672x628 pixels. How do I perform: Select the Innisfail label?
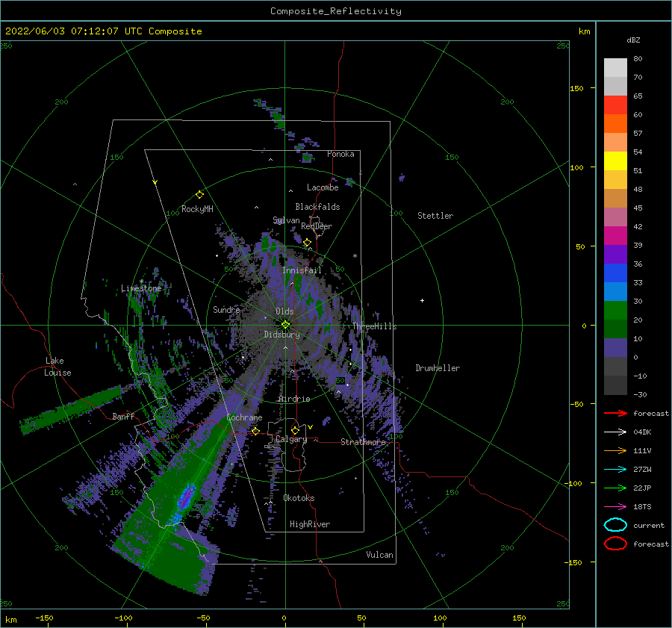click(302, 270)
